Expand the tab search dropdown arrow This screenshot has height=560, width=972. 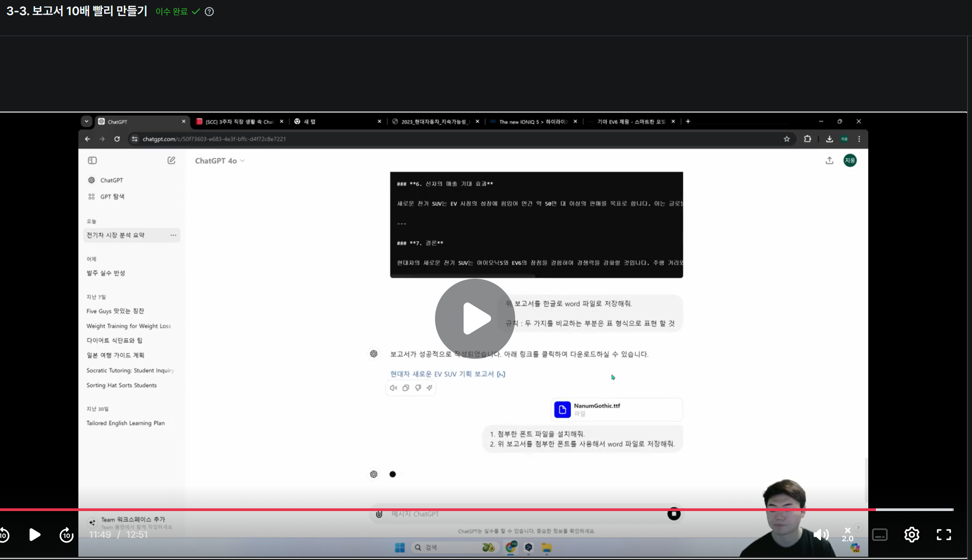click(86, 122)
